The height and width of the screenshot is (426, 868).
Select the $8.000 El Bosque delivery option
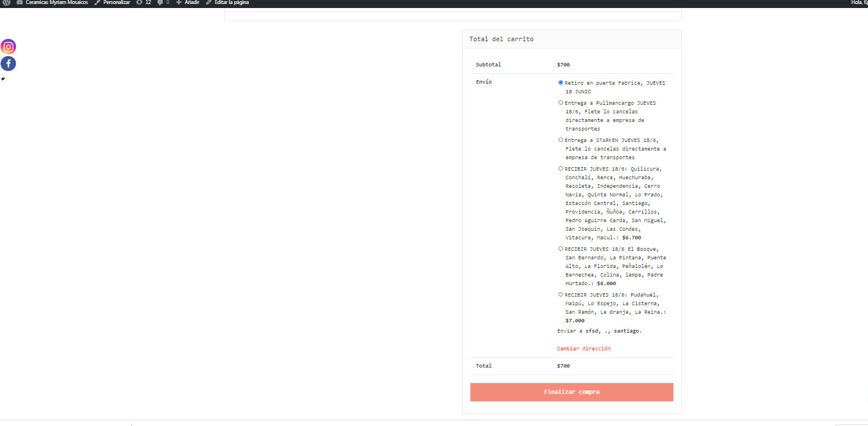[561, 249]
